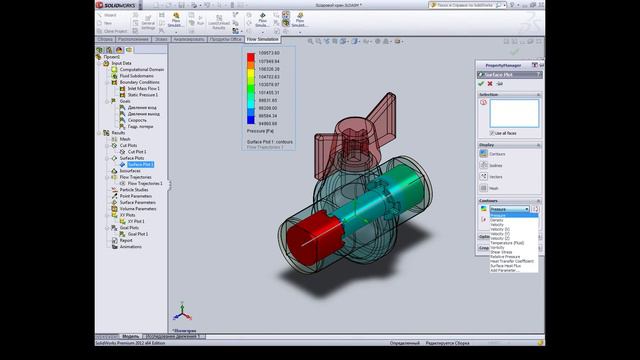Screen dimensions: 640x360
Task: Click the Surface Plot help question mark
Action: [x=539, y=75]
